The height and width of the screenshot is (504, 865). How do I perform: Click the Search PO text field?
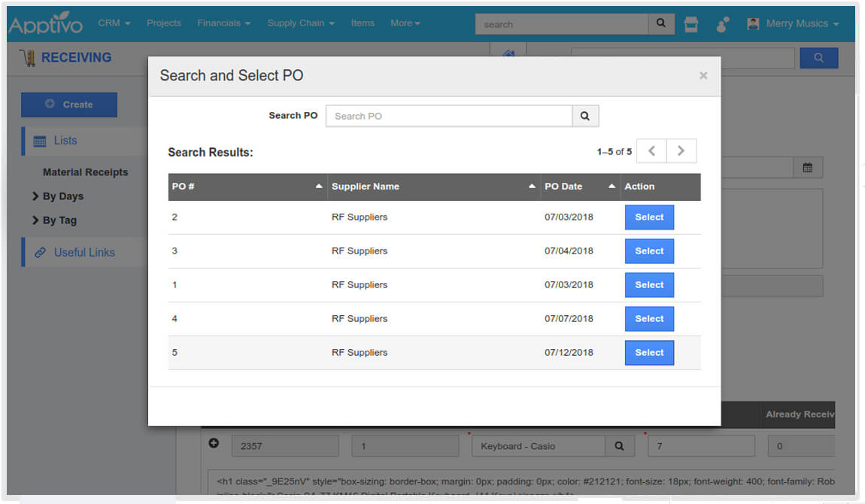coord(448,116)
